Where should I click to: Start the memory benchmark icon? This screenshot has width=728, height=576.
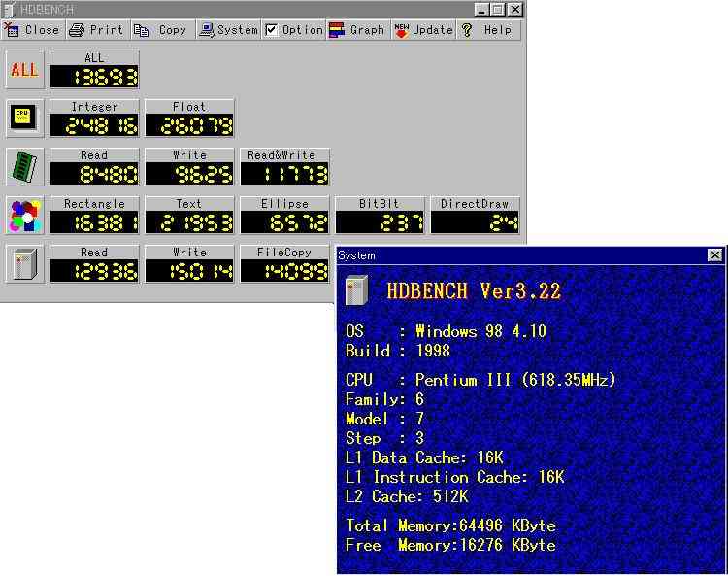tap(24, 167)
